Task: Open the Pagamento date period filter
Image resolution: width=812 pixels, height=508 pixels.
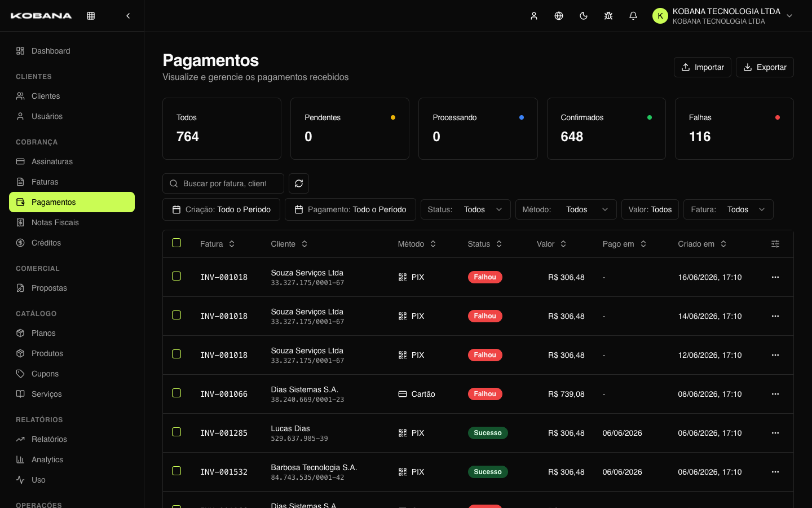Action: coord(350,209)
